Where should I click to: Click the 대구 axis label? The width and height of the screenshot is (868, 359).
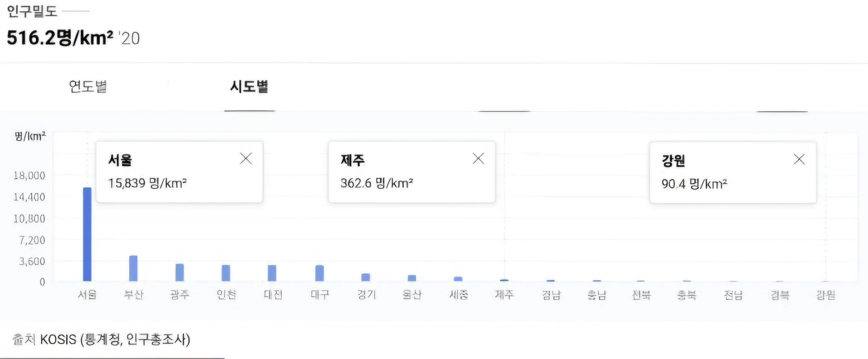319,295
